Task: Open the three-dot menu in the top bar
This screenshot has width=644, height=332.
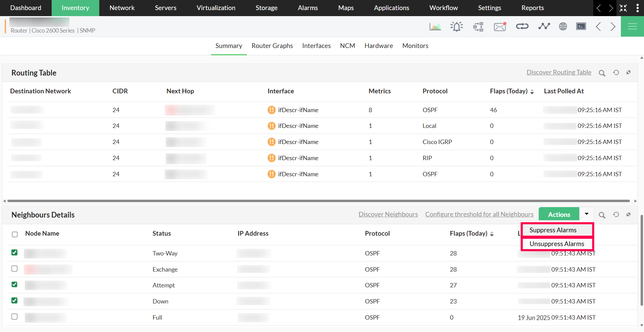Action: tap(637, 8)
